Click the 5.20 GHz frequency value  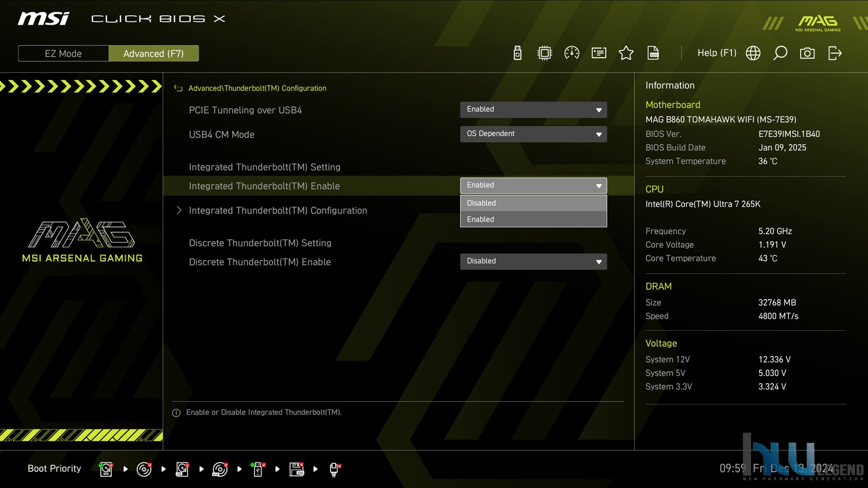[775, 231]
